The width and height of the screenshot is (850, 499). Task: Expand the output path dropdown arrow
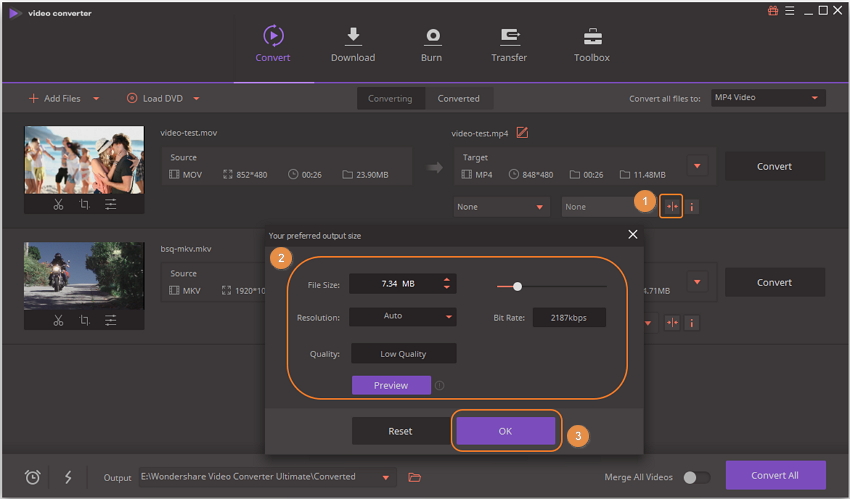click(386, 477)
